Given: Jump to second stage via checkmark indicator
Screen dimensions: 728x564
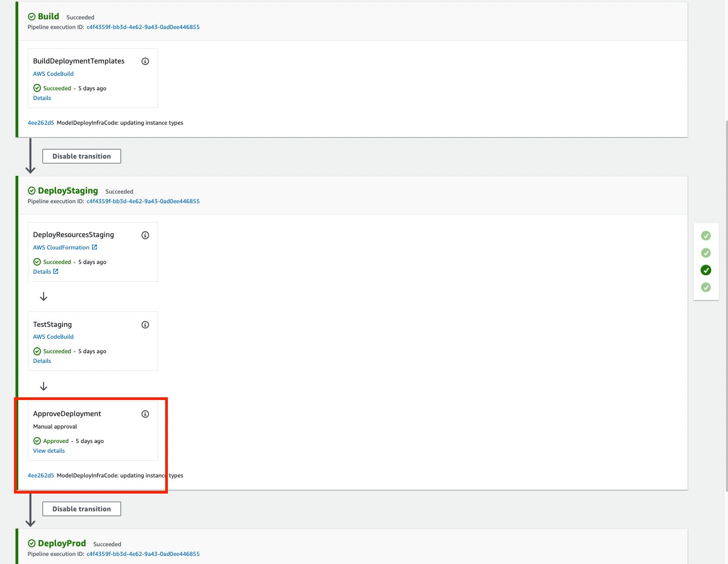Looking at the screenshot, I should click(706, 253).
